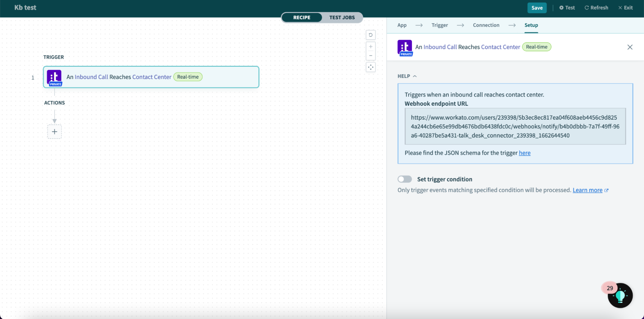Add a new action step below the trigger
The height and width of the screenshot is (319, 644).
54,131
